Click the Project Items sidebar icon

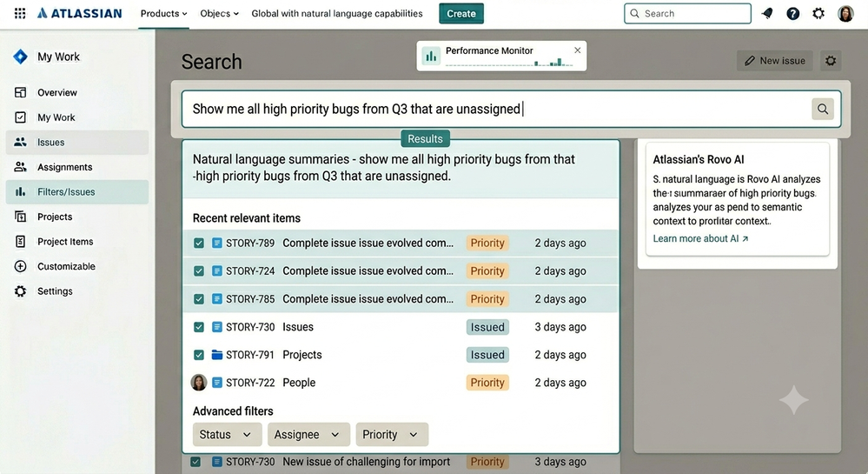(21, 241)
